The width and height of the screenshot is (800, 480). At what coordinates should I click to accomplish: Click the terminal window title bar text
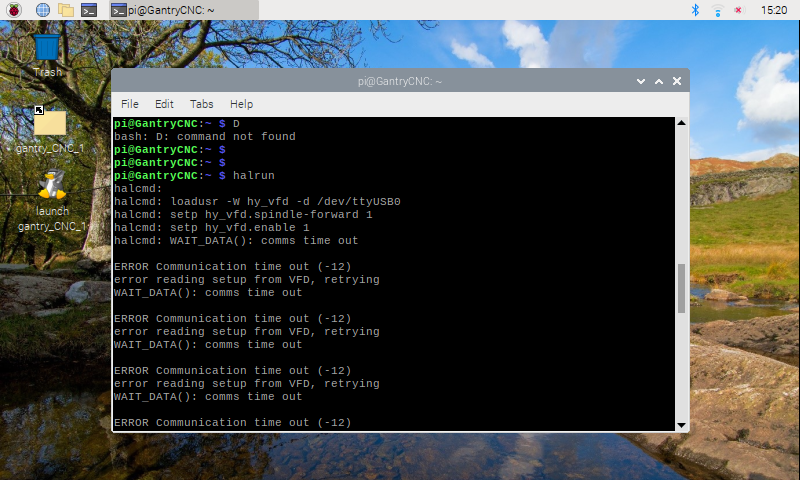pyautogui.click(x=399, y=81)
